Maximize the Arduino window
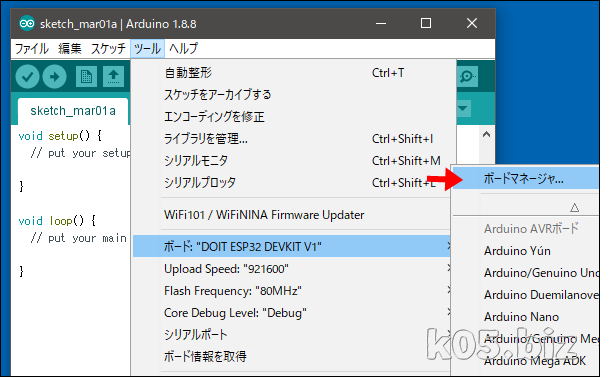 [426, 24]
